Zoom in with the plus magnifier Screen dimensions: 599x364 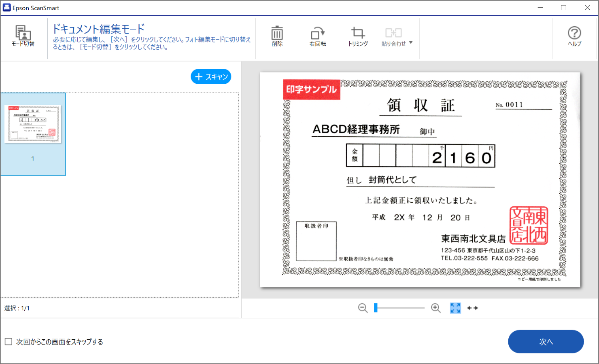[x=436, y=308]
